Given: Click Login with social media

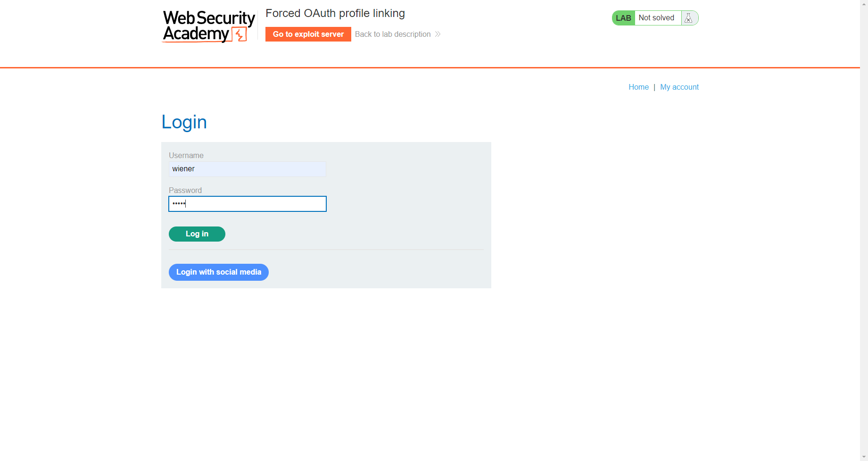Looking at the screenshot, I should tap(218, 272).
